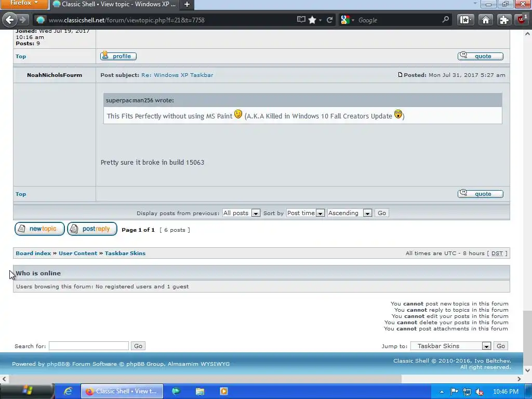Image resolution: width=532 pixels, height=399 pixels.
Task: Click the post reply button
Action: (92, 229)
